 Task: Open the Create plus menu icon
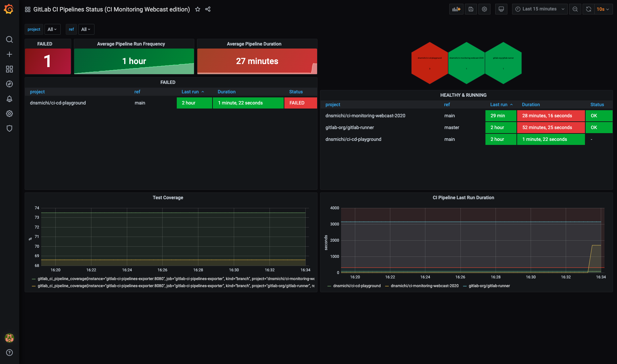9,54
